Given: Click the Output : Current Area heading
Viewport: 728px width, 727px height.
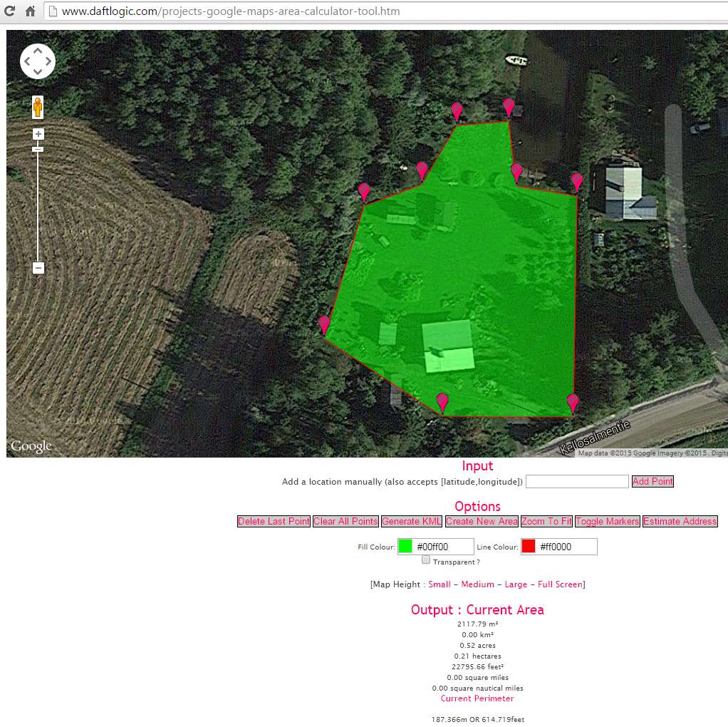Looking at the screenshot, I should tap(477, 609).
